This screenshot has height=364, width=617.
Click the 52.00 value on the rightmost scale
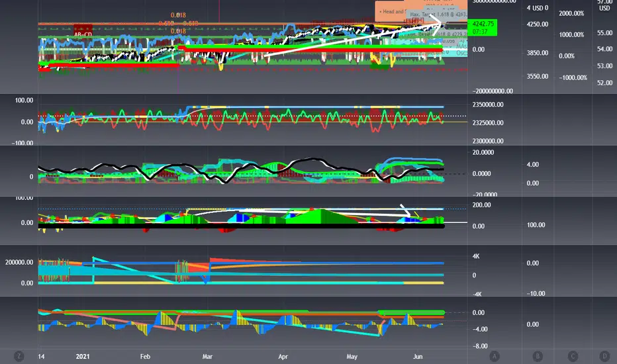tap(605, 83)
